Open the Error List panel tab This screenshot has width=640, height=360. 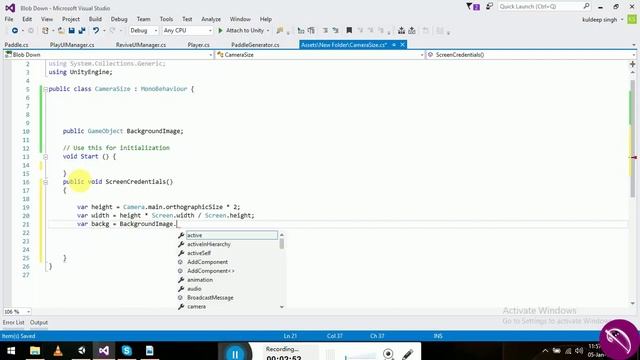pos(13,322)
